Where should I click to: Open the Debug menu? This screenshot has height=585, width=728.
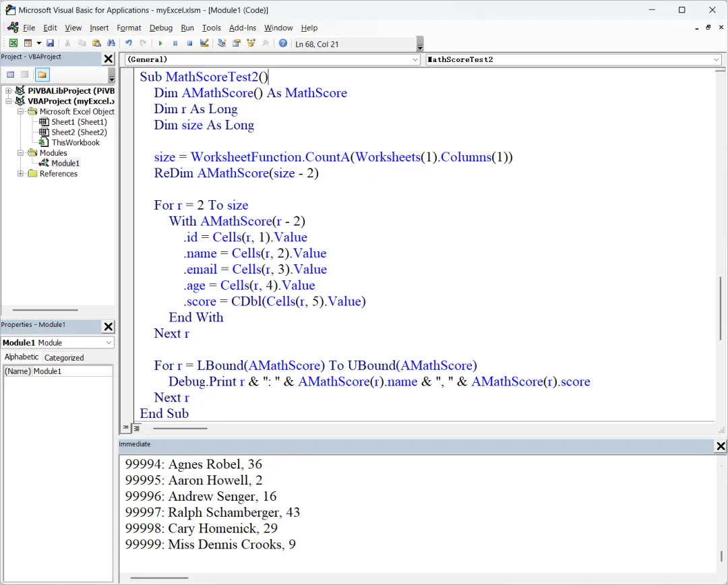pyautogui.click(x=160, y=28)
